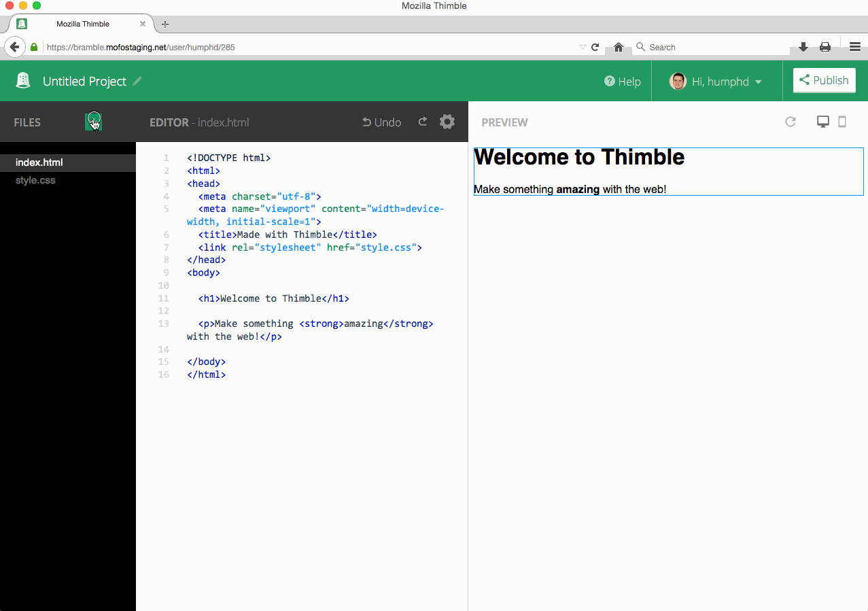Click the humphd user avatar
The image size is (868, 611).
[x=678, y=81]
